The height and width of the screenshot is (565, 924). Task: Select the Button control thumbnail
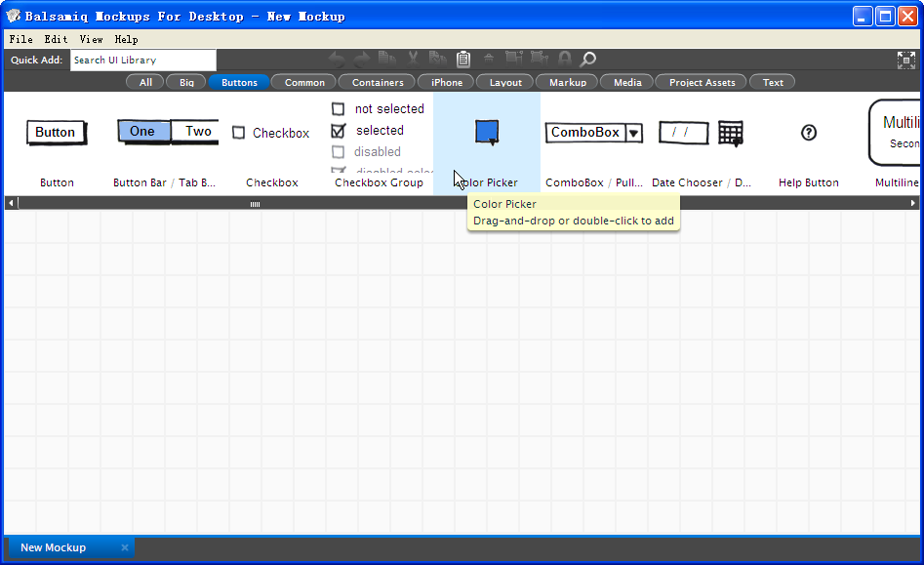57,132
